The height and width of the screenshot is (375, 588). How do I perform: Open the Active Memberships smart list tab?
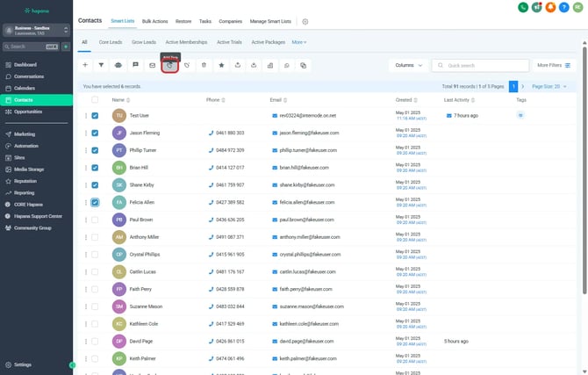(185, 41)
